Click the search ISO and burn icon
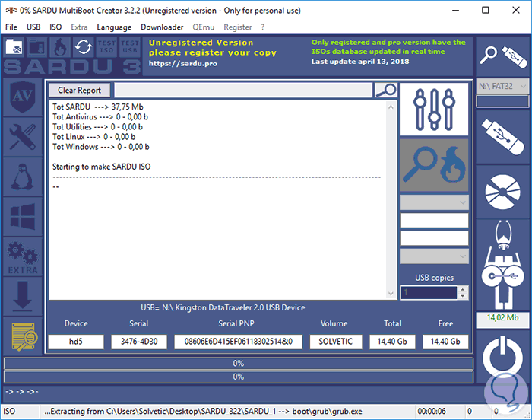Image resolution: width=532 pixels, height=420 pixels. (x=434, y=165)
